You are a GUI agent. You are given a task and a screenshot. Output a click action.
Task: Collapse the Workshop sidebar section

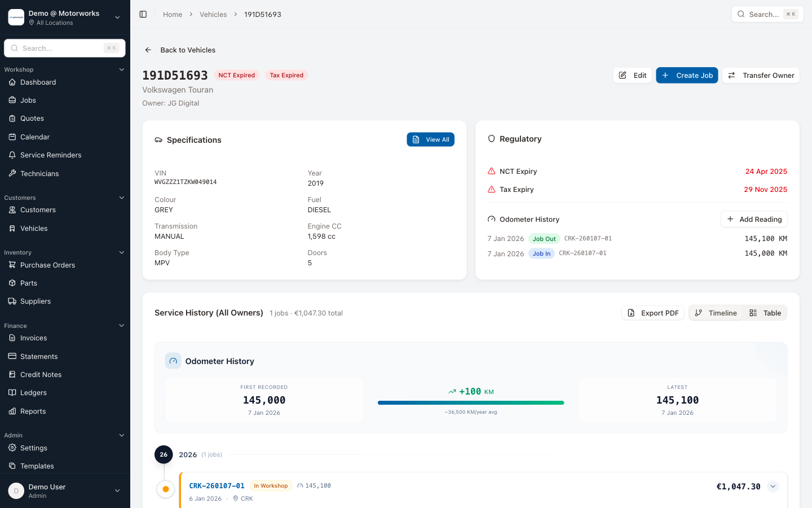point(121,69)
